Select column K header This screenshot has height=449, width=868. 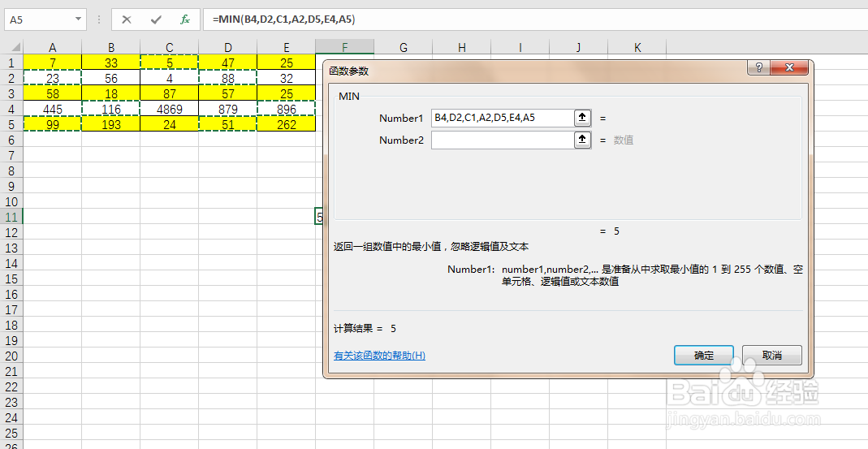[x=637, y=48]
